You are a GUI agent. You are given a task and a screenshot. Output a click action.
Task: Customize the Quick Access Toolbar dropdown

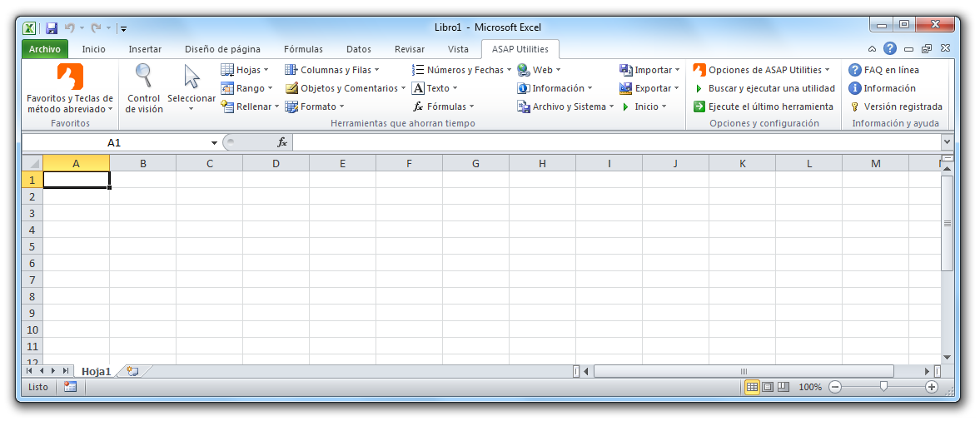(124, 28)
